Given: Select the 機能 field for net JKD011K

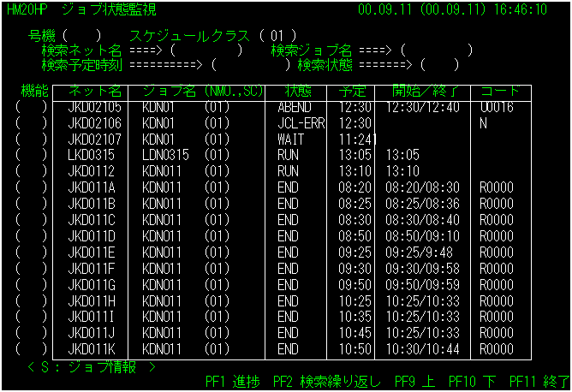Looking at the screenshot, I should click(32, 349).
